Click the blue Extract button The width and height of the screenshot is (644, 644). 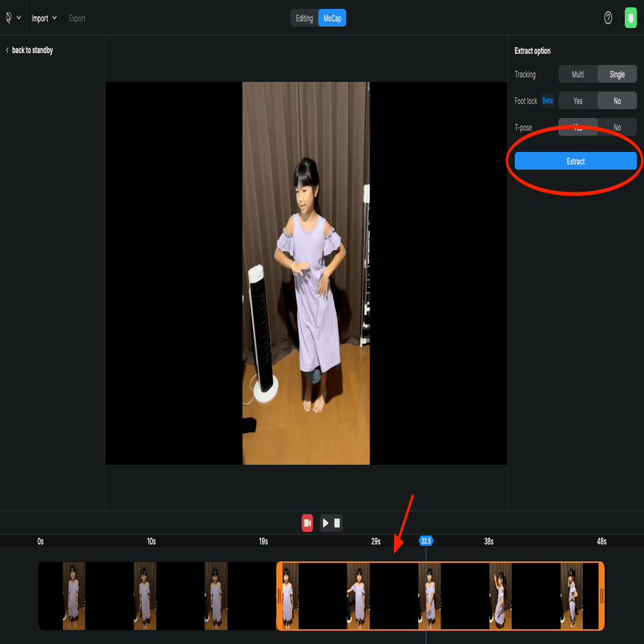click(x=575, y=161)
